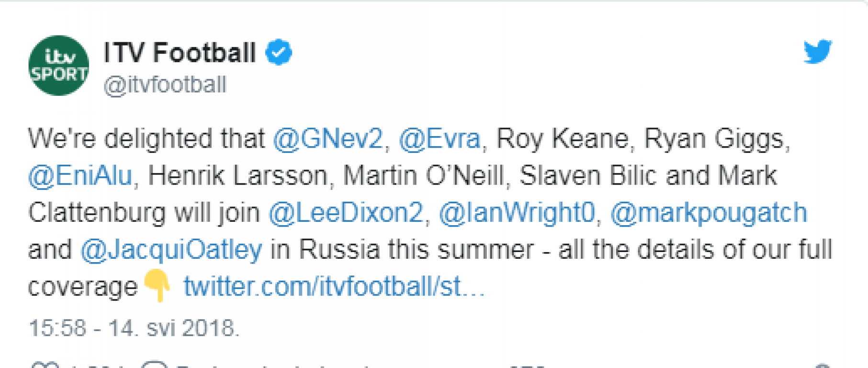Open the @itvfootball handle
This screenshot has height=368, width=868.
click(165, 85)
